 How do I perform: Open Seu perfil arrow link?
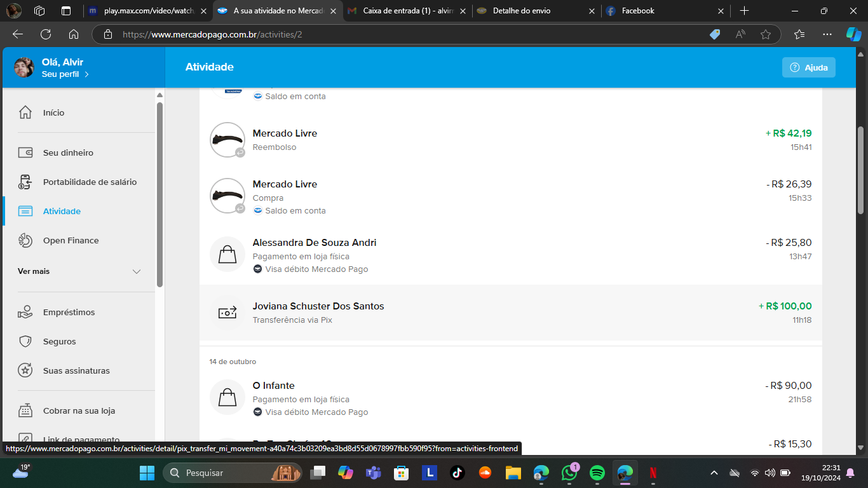[x=86, y=74]
